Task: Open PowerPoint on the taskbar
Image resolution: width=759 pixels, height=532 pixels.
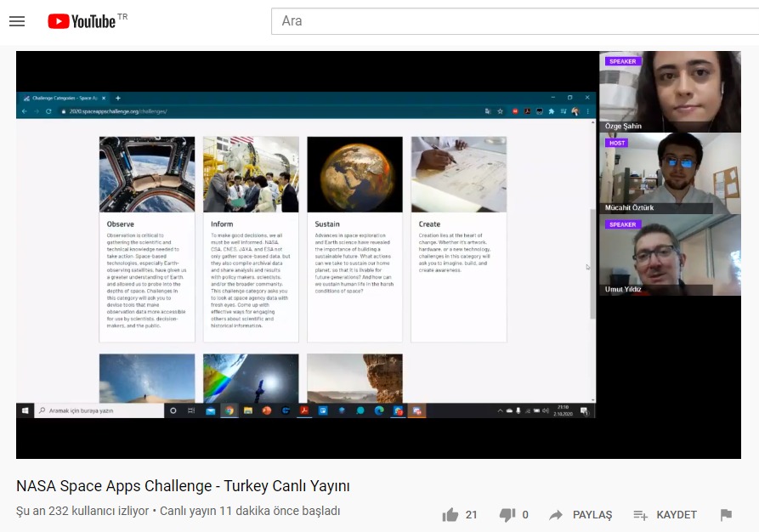Action: [267, 410]
